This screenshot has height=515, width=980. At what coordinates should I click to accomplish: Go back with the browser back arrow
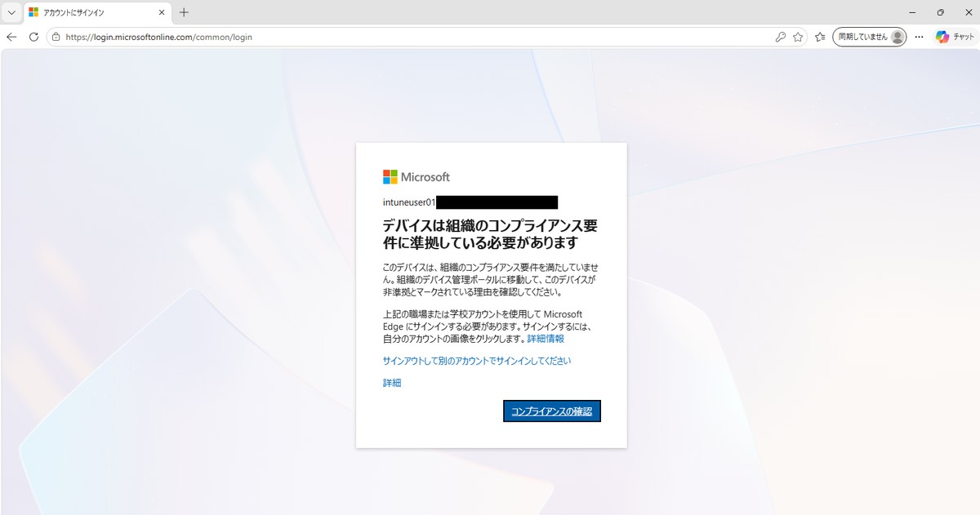click(x=11, y=37)
